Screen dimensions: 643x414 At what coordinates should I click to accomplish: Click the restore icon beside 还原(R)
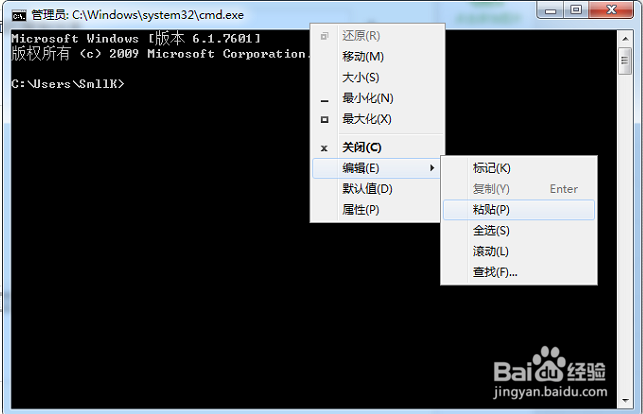[x=324, y=36]
